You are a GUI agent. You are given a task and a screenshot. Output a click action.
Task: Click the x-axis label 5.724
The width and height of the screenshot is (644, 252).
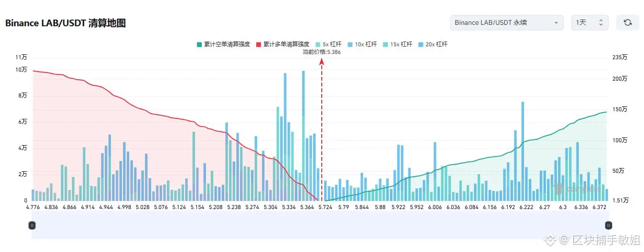tap(325, 207)
